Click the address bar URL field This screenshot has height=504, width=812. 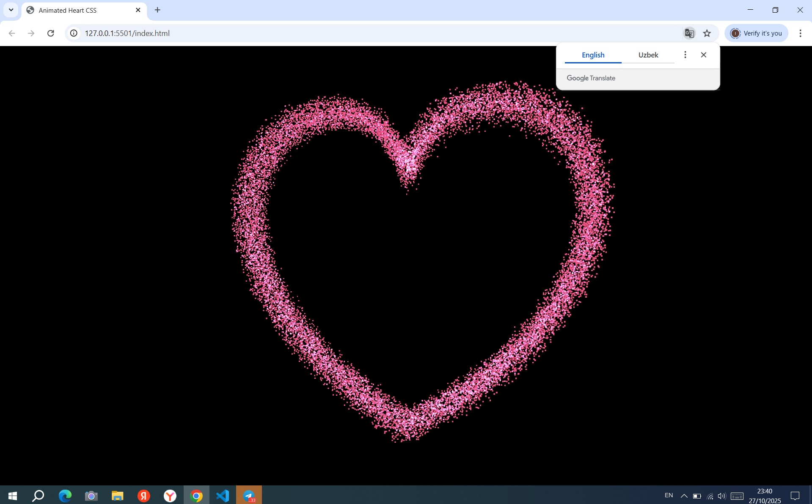coord(339,33)
